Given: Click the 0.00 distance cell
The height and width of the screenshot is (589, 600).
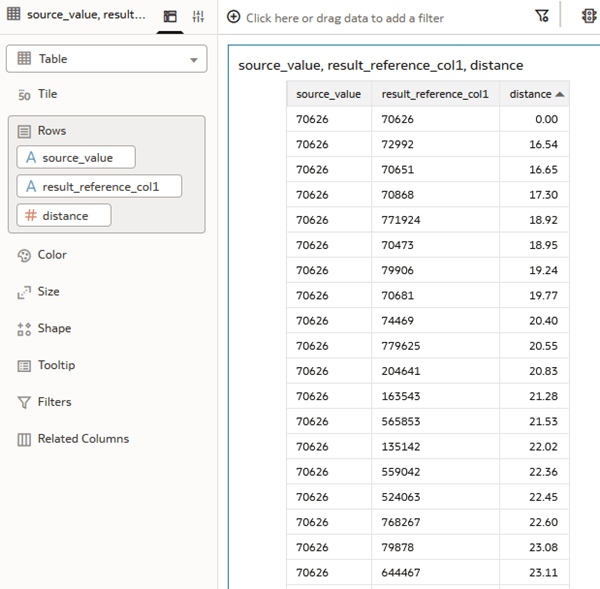Looking at the screenshot, I should click(534, 119).
